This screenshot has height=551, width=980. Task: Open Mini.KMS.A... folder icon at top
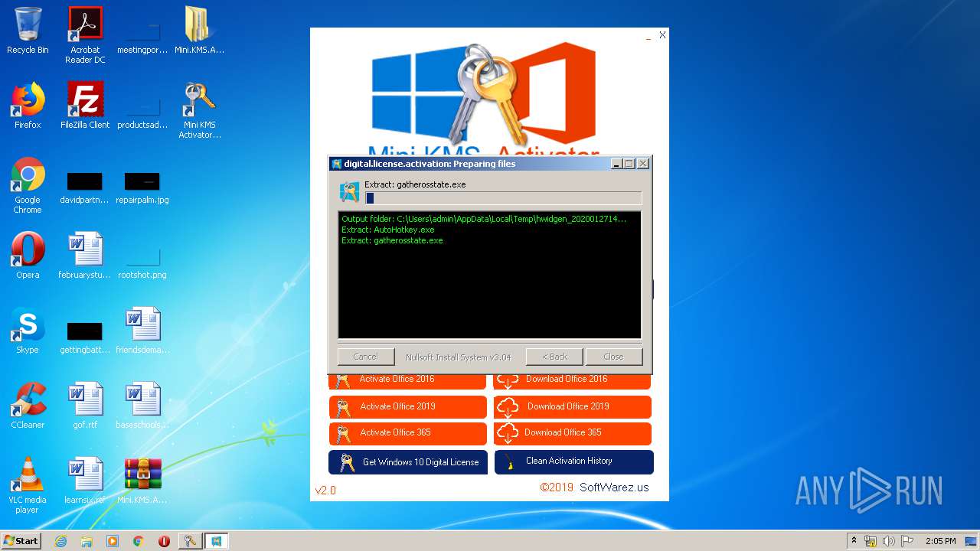click(199, 31)
